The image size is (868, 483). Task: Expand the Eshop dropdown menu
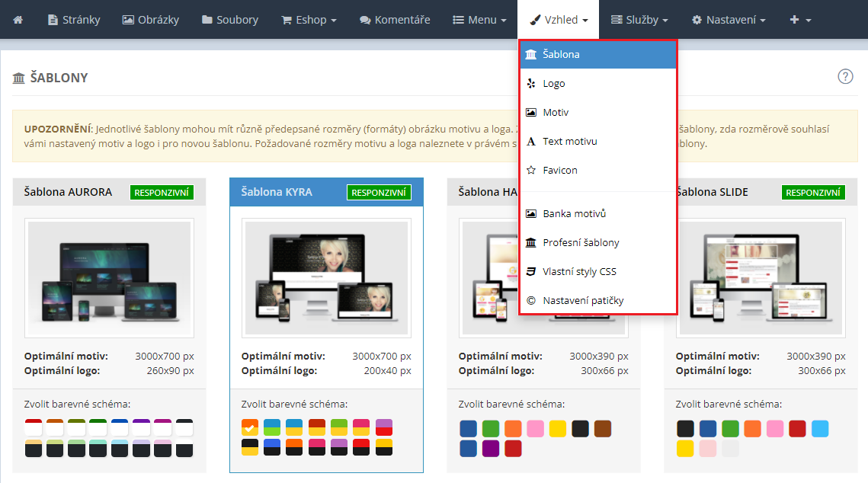[309, 19]
